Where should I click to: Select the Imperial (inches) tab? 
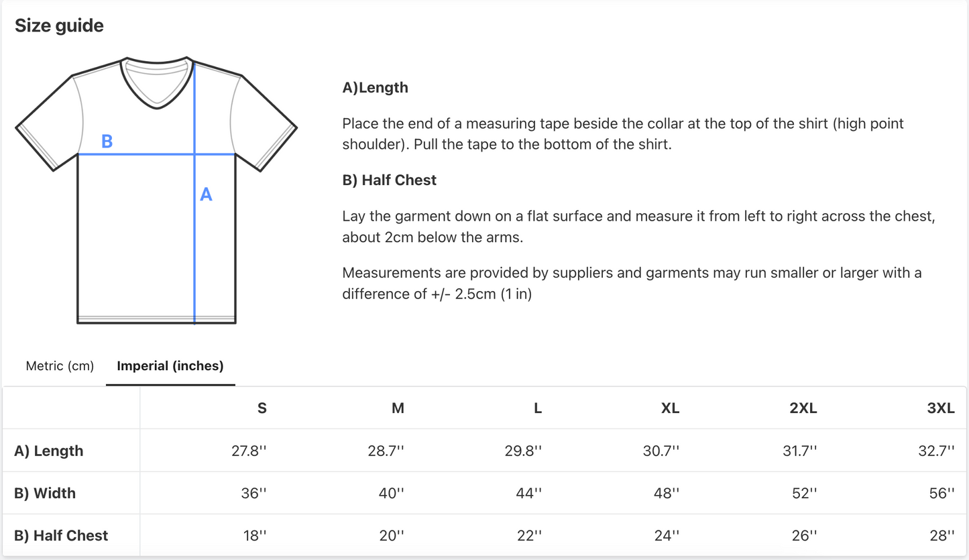(170, 366)
